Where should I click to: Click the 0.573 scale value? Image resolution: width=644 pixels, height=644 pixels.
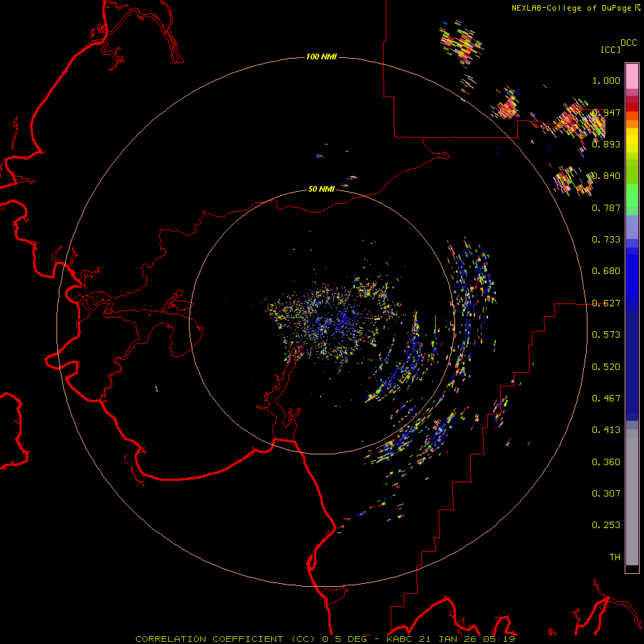tap(606, 334)
